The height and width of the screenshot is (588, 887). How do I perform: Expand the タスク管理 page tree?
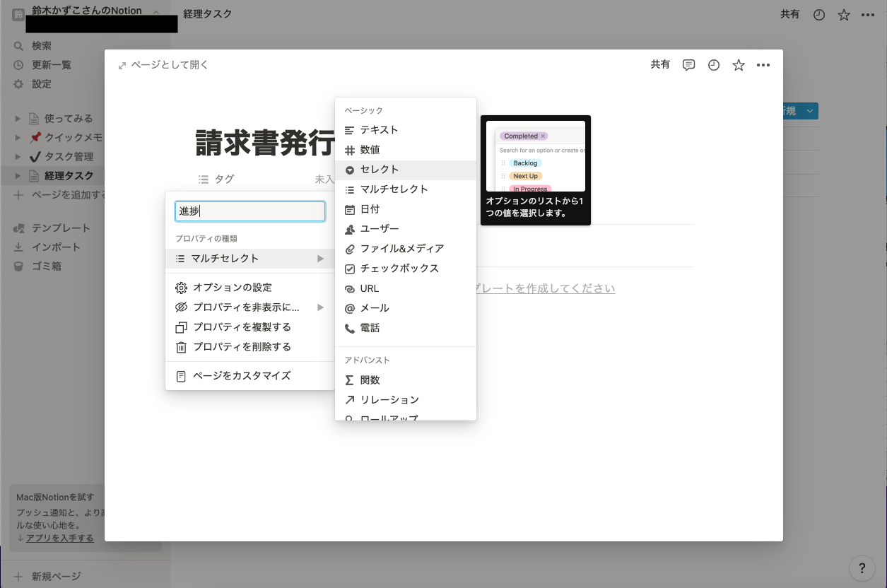click(x=18, y=157)
